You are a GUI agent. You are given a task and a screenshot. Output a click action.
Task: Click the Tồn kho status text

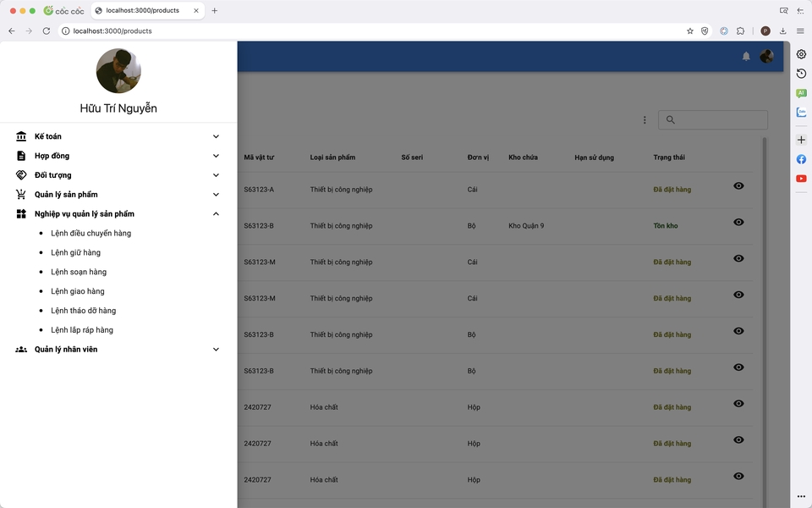[x=666, y=225]
